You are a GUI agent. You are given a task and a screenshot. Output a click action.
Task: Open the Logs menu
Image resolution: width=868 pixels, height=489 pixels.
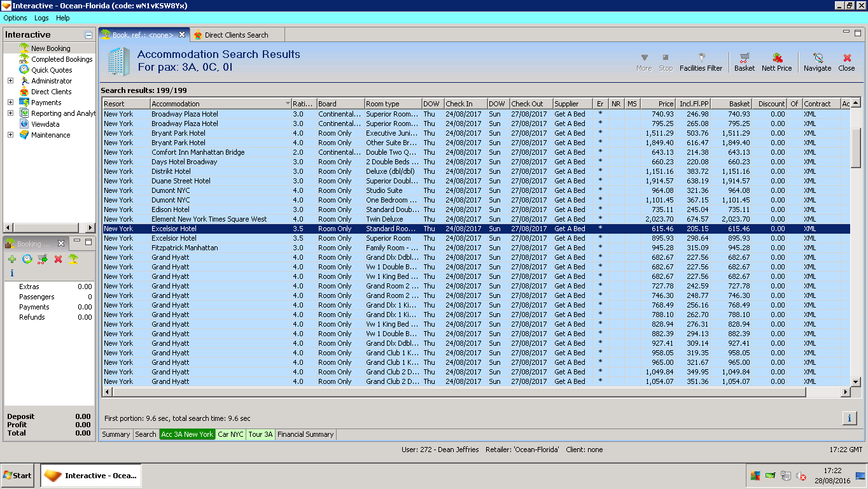(x=41, y=18)
